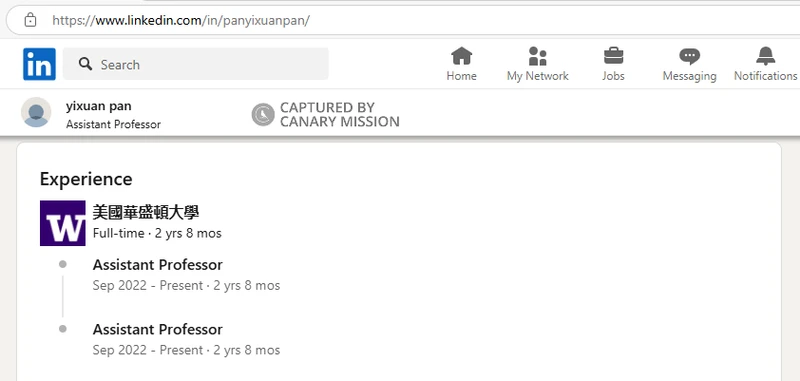
Task: Open the 美國華盛頓大學 company link
Action: click(146, 212)
